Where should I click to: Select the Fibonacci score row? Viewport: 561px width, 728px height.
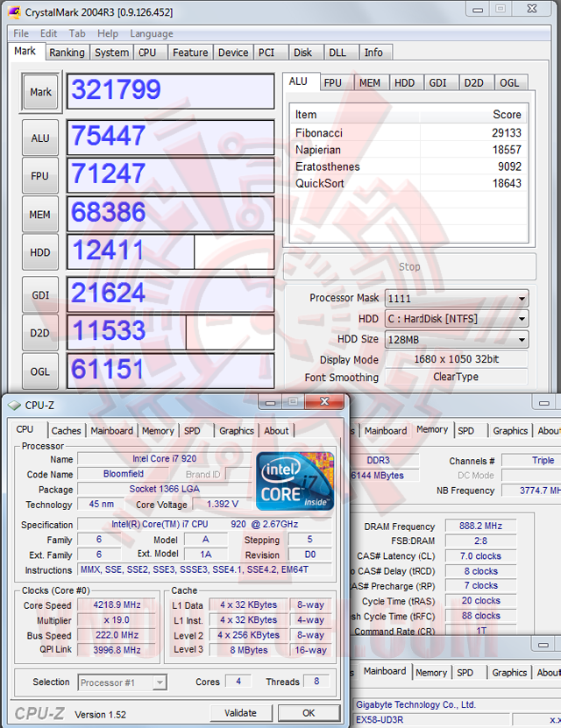408,133
